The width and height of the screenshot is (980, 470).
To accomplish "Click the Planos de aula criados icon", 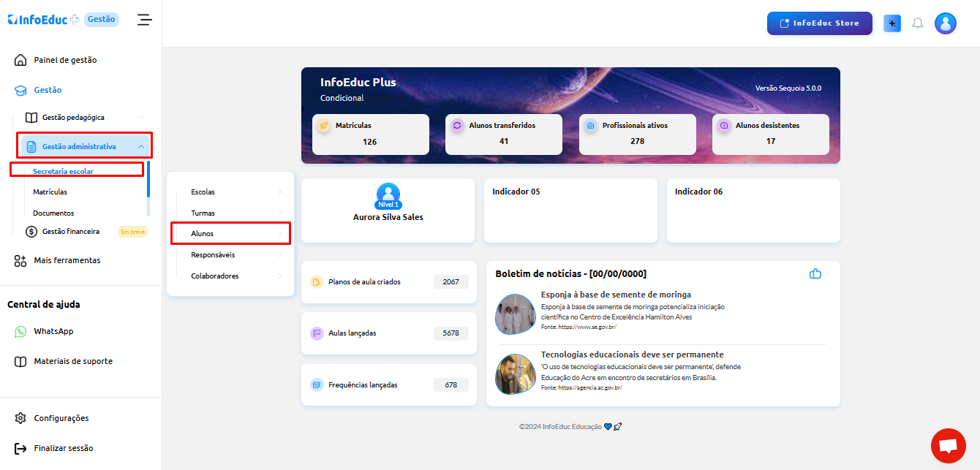I will (x=317, y=282).
